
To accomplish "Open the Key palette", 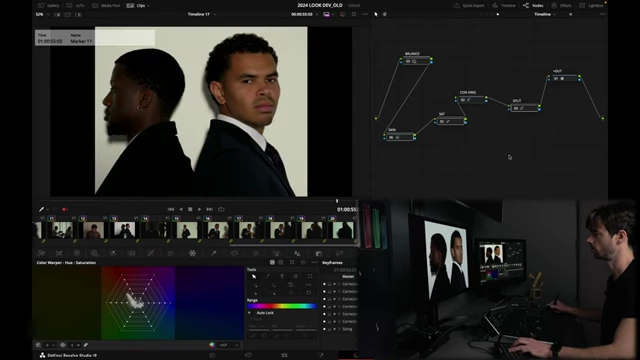I will [x=319, y=253].
